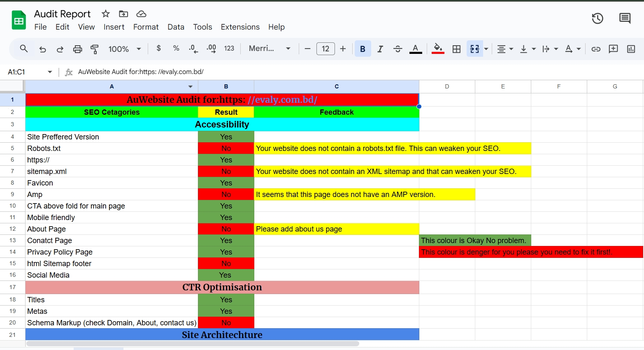
Task: Click plus to increase font size
Action: [343, 49]
